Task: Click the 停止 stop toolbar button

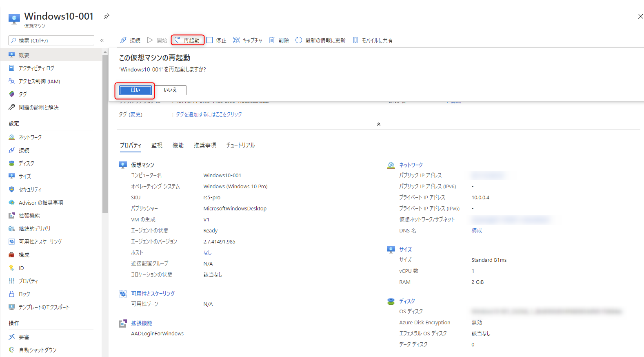Action: click(x=216, y=40)
